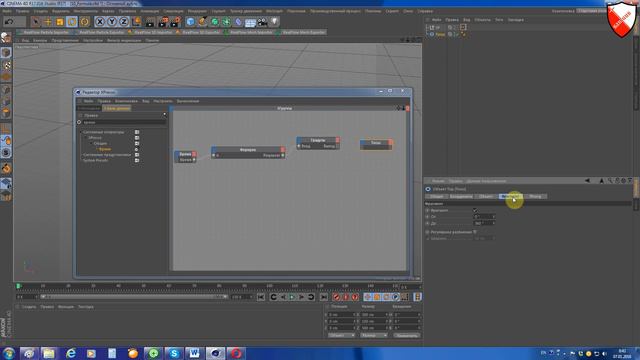Click the Undo arrow icon
This screenshot has height=360, width=640.
(x=9, y=21)
